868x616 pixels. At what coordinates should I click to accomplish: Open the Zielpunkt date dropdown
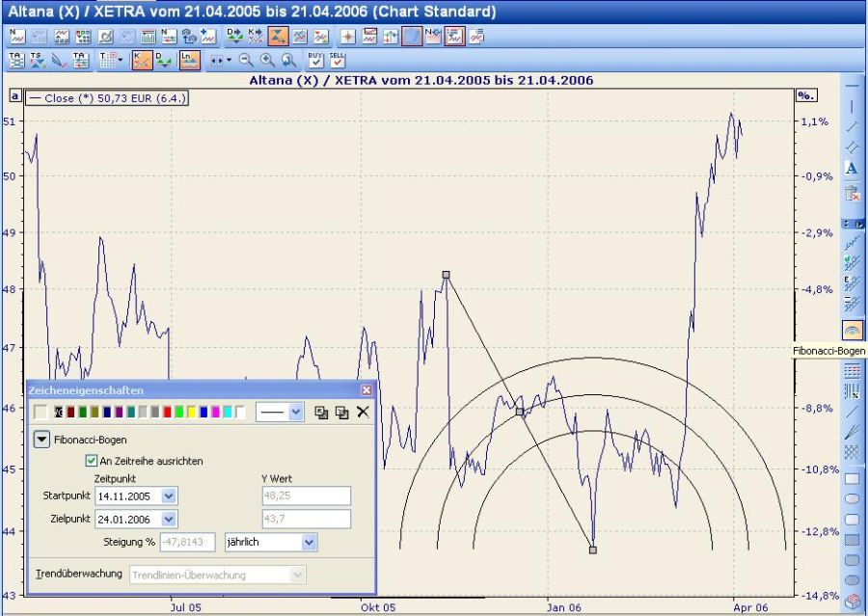click(169, 519)
